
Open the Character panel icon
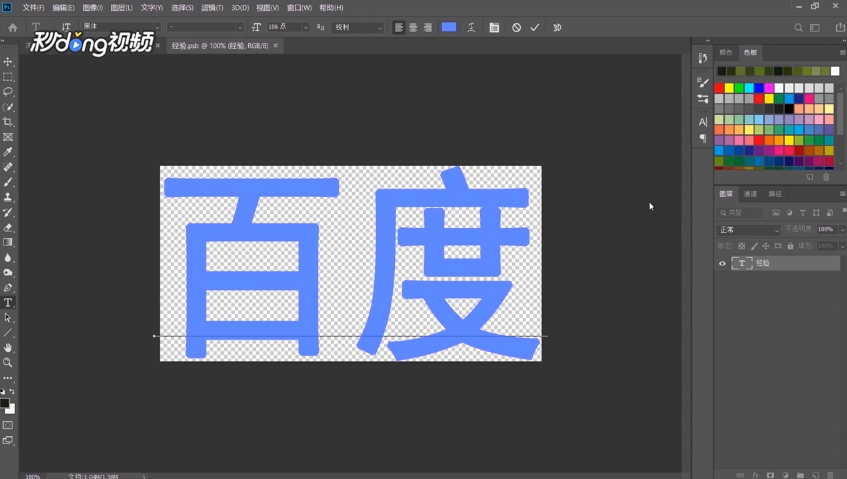[703, 122]
